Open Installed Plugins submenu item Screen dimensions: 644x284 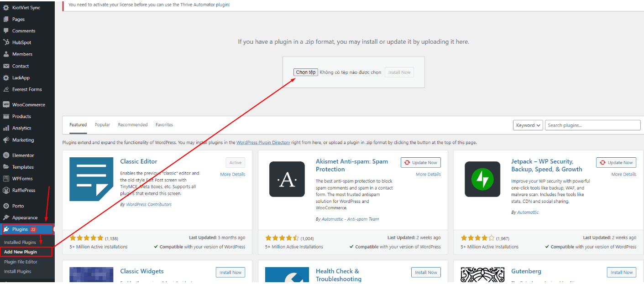pos(20,243)
